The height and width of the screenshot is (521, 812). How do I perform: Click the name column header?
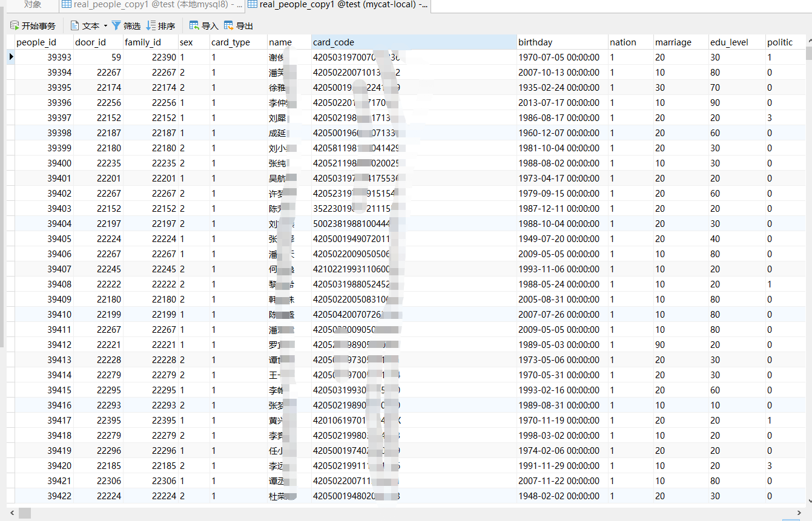289,42
